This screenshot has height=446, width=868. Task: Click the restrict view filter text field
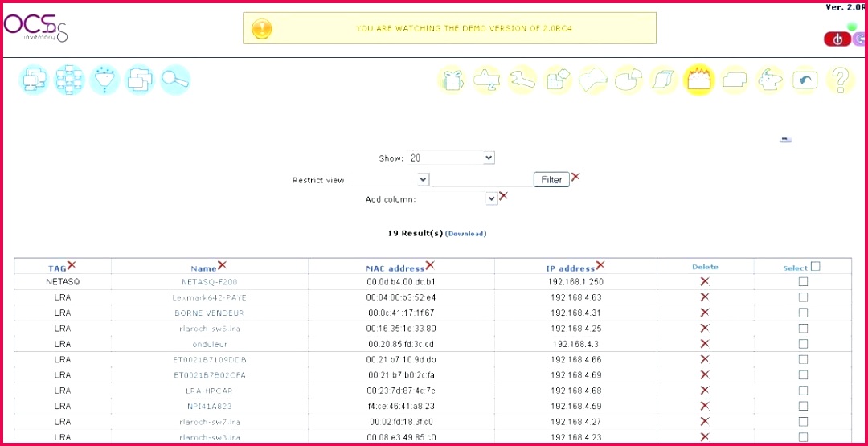click(481, 180)
